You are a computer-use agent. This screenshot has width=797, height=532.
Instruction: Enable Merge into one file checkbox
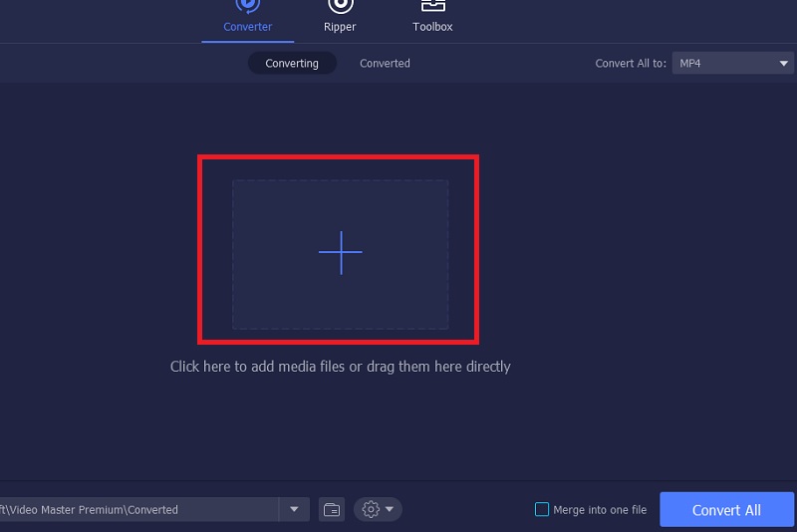point(542,509)
